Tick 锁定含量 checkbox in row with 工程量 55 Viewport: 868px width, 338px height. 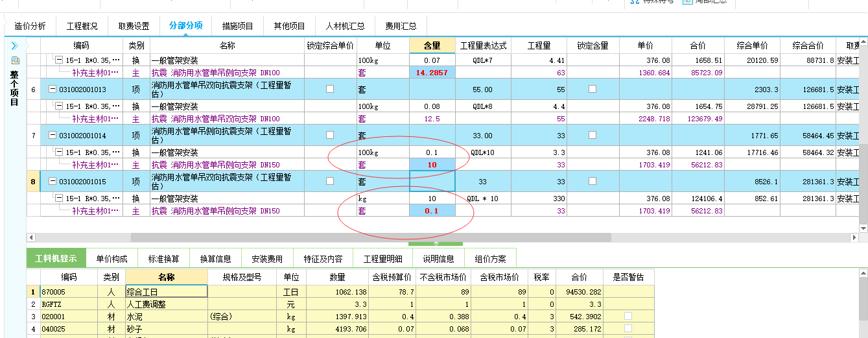(592, 89)
